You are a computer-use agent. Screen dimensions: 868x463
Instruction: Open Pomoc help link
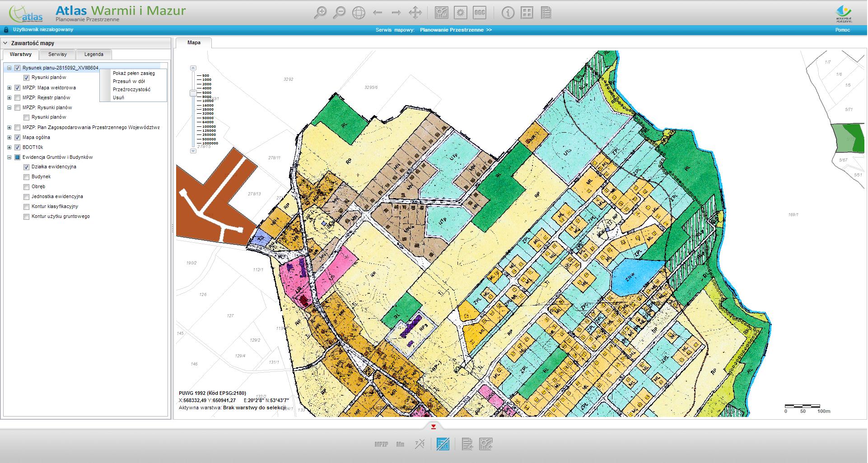[842, 30]
